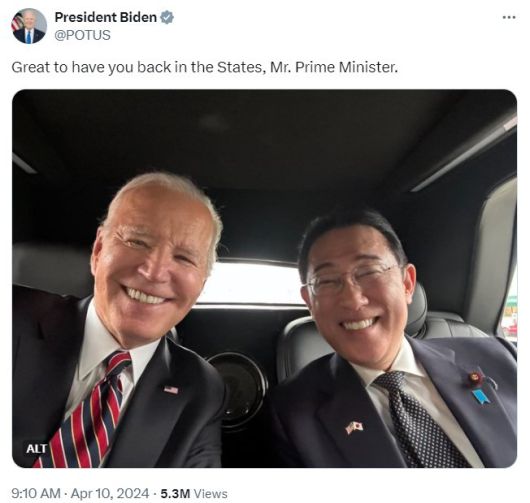Click the President Biden display name
Screen dimensions: 530x503
point(106,17)
